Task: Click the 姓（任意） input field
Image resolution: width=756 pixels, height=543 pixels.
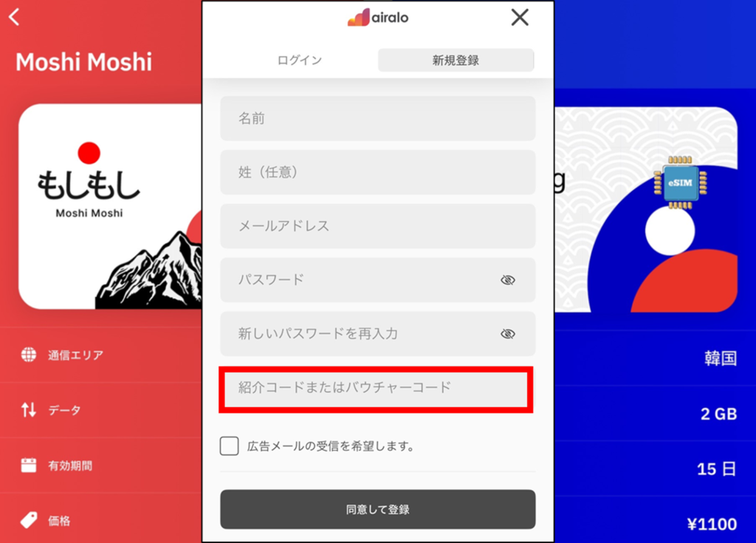Action: point(378,172)
